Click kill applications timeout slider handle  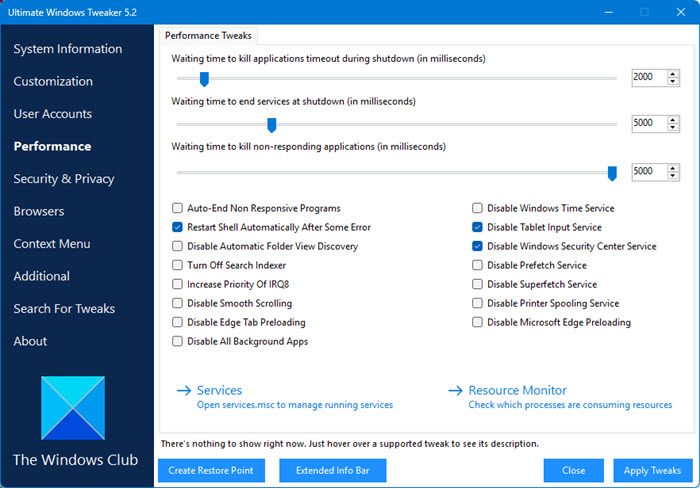pyautogui.click(x=204, y=79)
